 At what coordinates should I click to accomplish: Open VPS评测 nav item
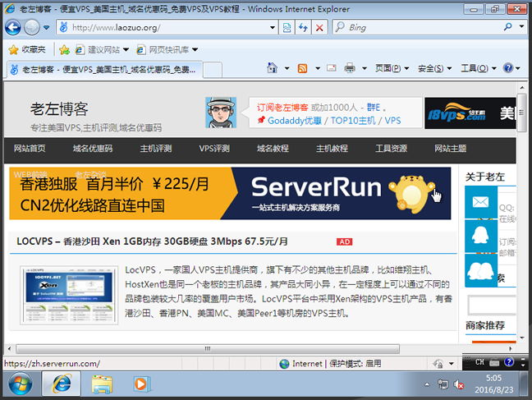coord(214,149)
